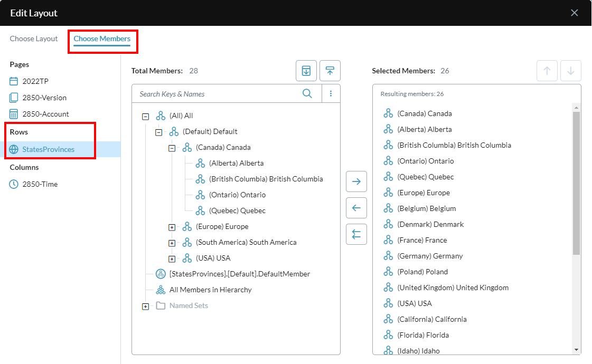Screen dimensions: 592x364
Task: Collapse the (All) All tree node
Action: [145, 117]
